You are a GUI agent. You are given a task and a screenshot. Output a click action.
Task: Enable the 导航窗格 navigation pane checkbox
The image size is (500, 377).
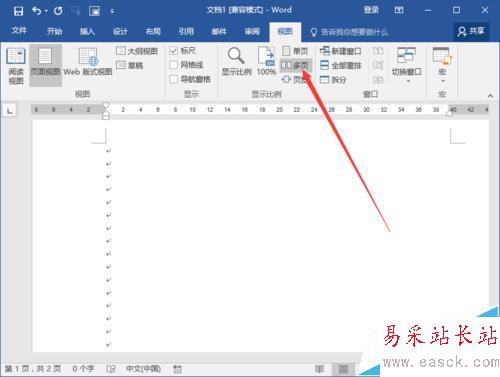(x=173, y=79)
